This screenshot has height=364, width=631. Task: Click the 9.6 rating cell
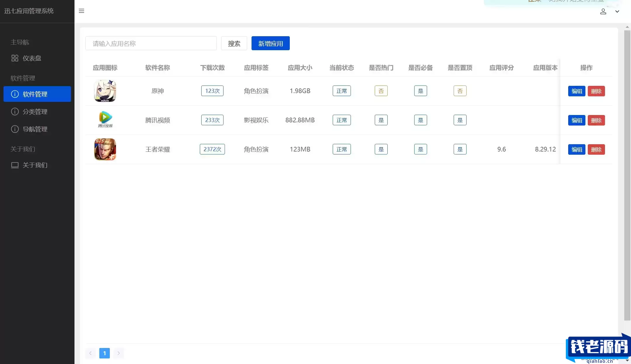502,149
